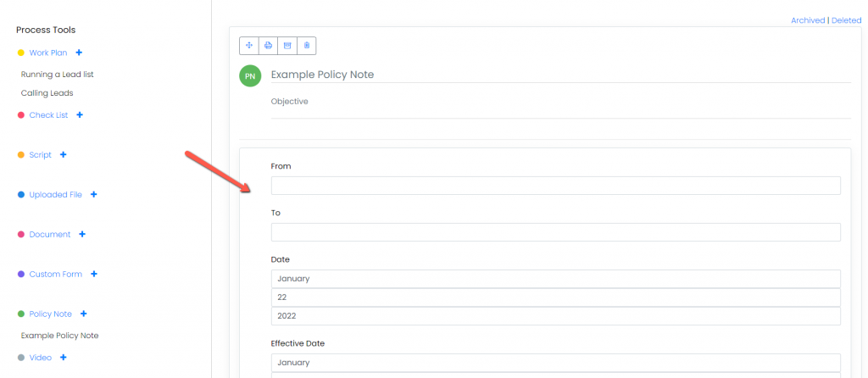Open the Deleted link
The image size is (868, 378).
(847, 20)
